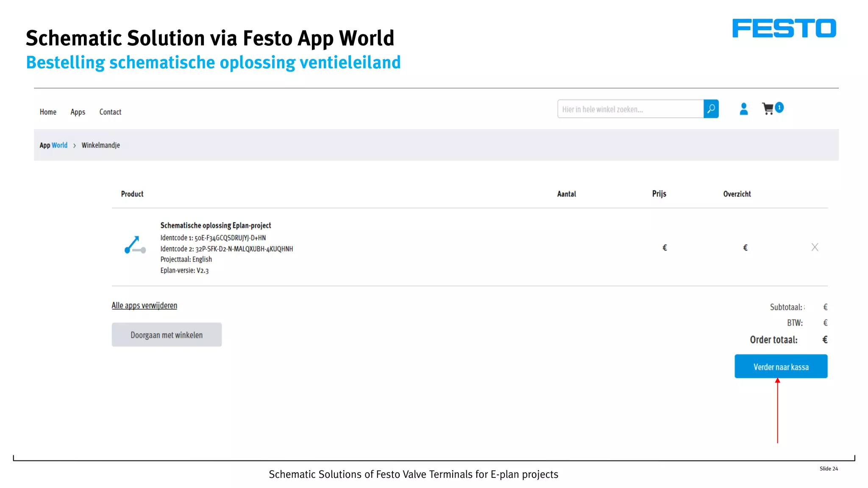Viewport: 868px width, 488px height.
Task: Click Alle apps verwijderen link
Action: [x=144, y=305]
